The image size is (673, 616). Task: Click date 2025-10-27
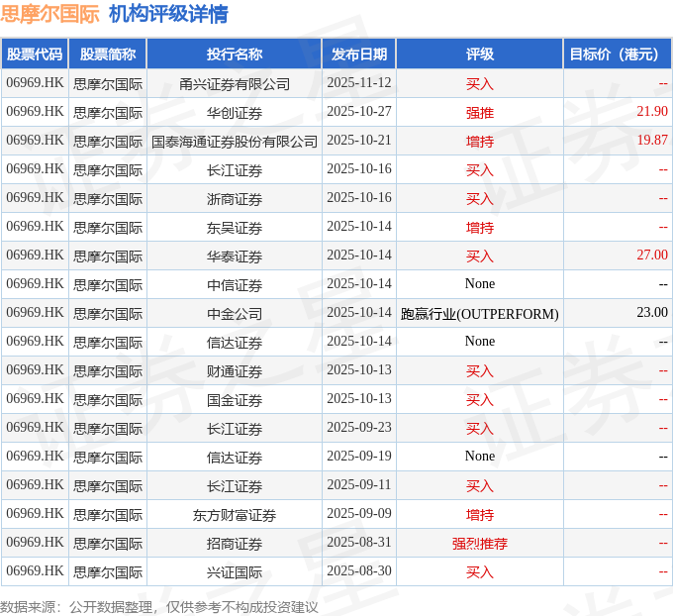(359, 111)
